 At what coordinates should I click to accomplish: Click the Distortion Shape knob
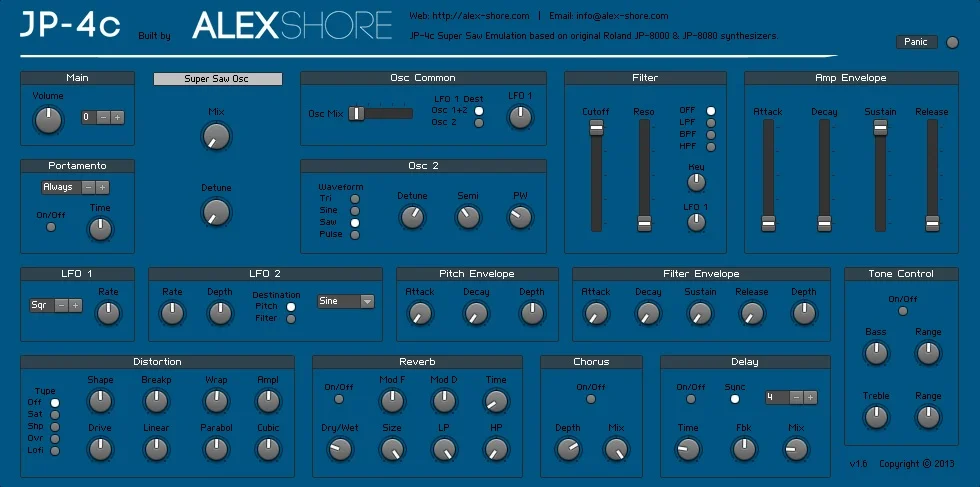point(100,401)
